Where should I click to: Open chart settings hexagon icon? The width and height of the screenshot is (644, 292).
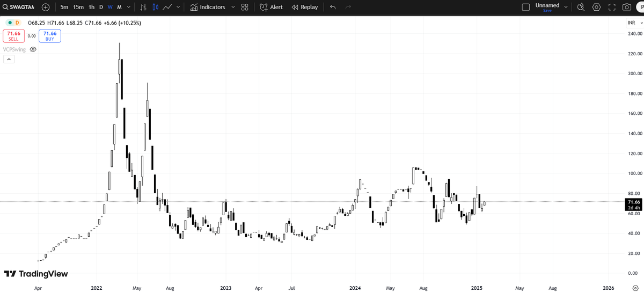coord(596,7)
